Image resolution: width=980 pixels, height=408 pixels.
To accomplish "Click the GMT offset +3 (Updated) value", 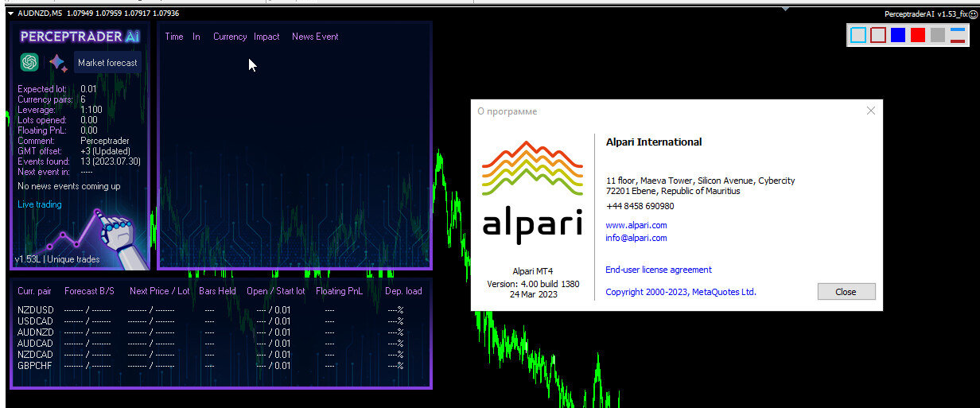I will 105,151.
